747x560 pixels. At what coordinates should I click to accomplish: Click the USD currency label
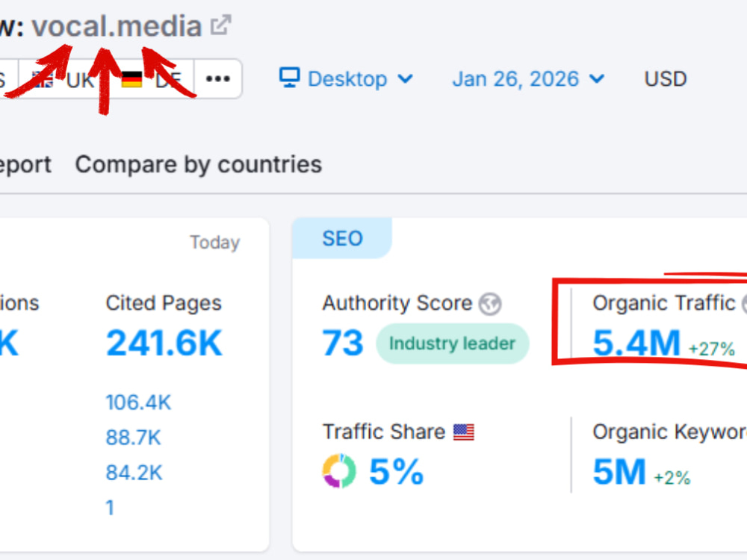pyautogui.click(x=665, y=78)
